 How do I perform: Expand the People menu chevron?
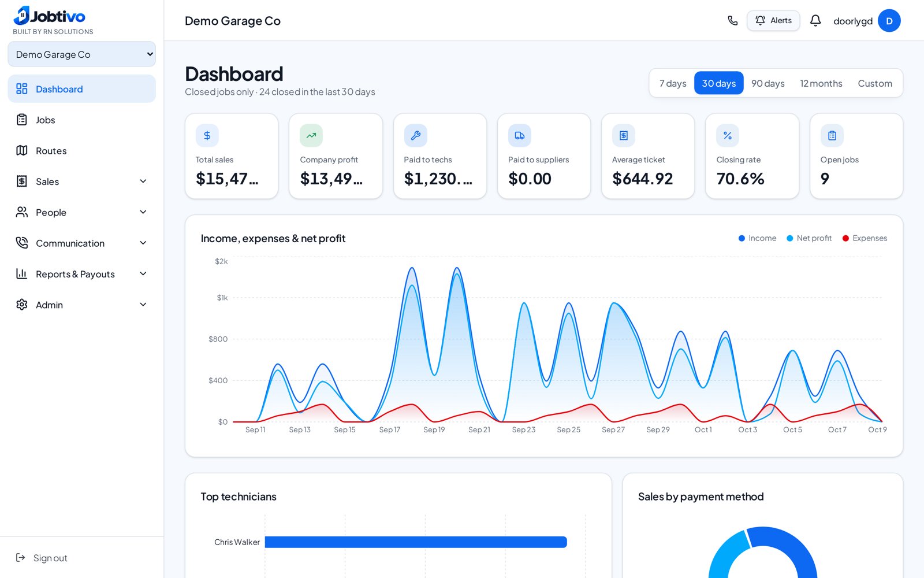click(143, 212)
